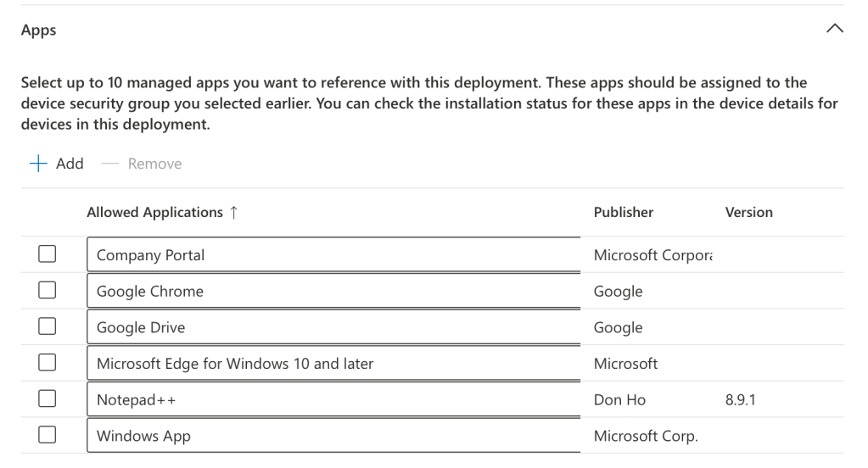The width and height of the screenshot is (868, 468).
Task: Click the Company Portal application field
Action: [328, 255]
